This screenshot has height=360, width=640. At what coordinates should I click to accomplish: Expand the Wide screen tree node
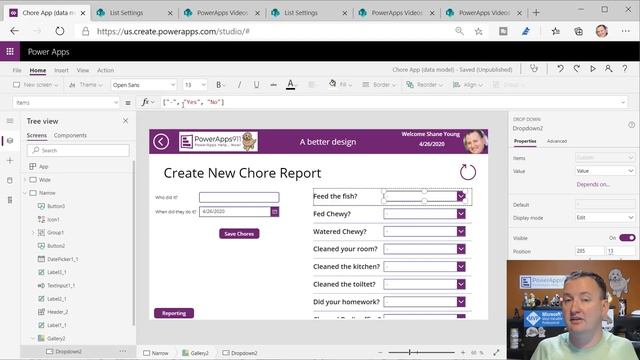(25, 180)
